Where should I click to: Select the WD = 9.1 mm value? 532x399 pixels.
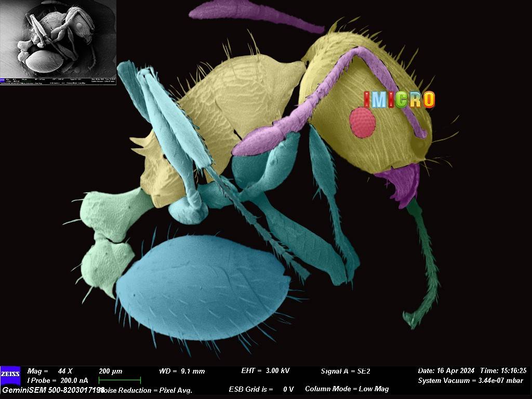pos(182,371)
